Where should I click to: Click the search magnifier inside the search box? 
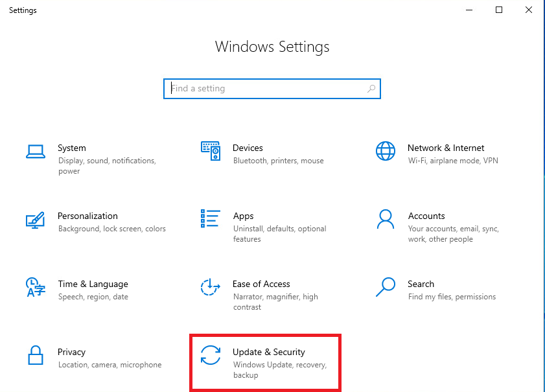click(371, 89)
